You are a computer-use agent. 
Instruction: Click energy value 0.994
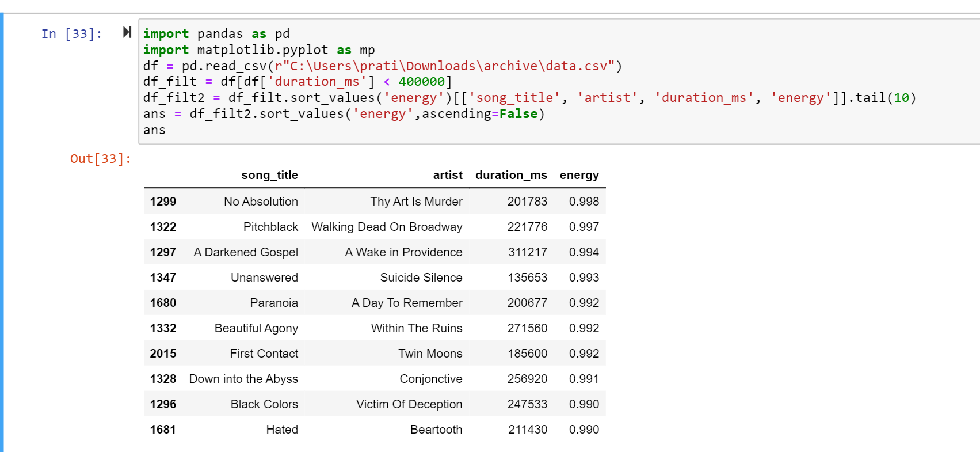pos(584,252)
